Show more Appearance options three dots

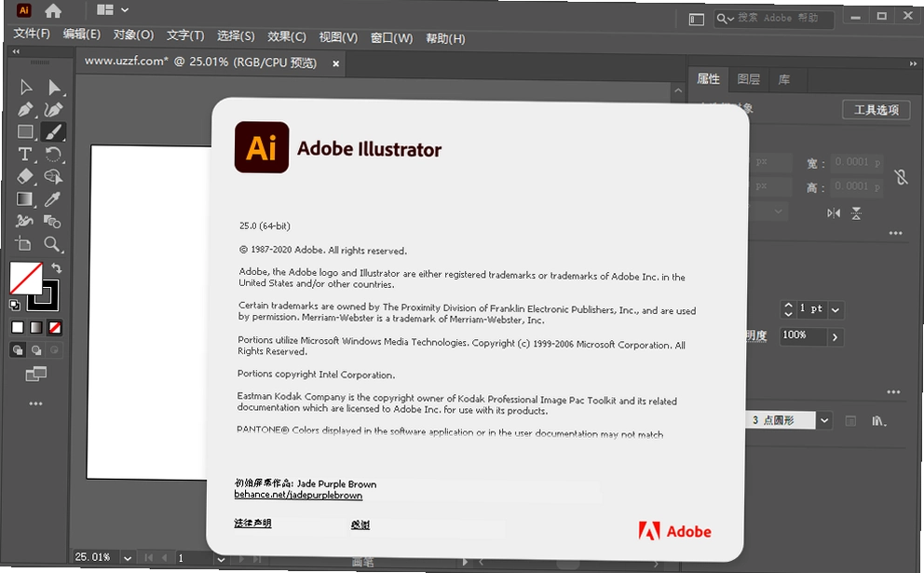(893, 392)
